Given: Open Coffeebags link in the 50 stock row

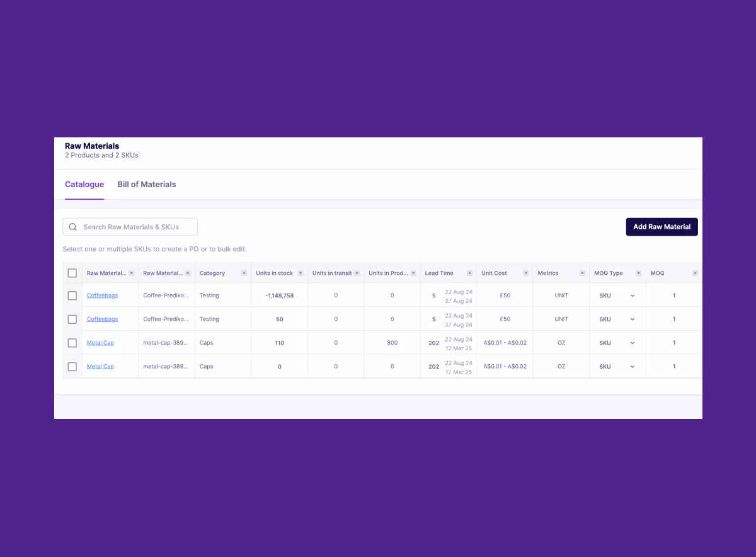Looking at the screenshot, I should click(102, 319).
